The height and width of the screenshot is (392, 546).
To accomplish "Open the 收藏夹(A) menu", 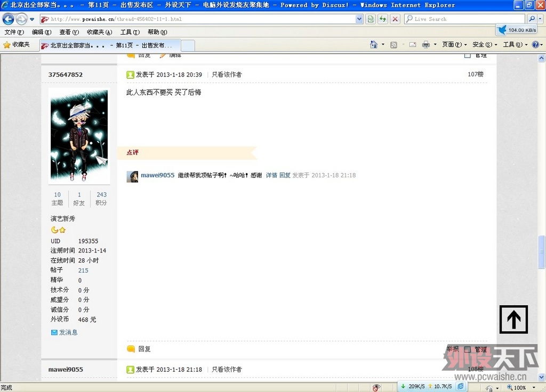I will point(99,32).
